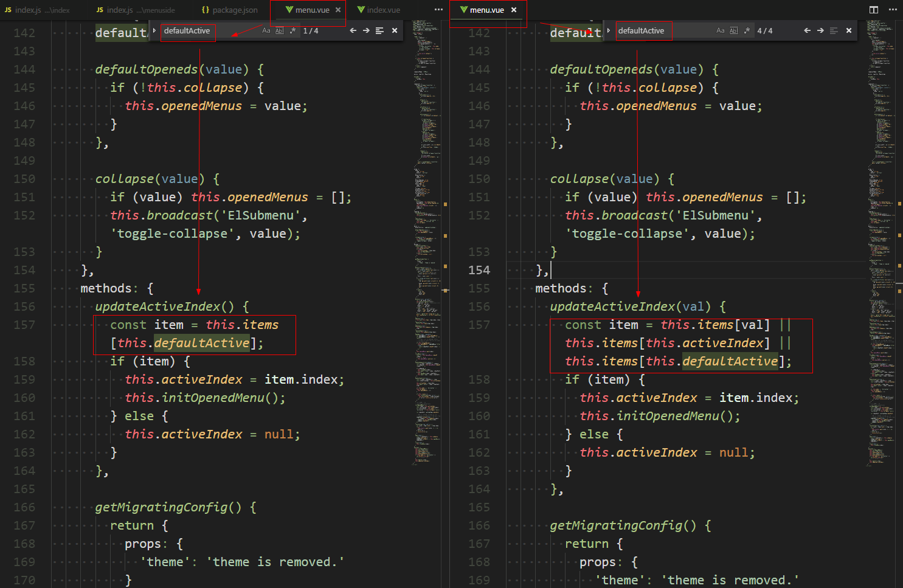Screen dimensions: 903x588
Task: Click left match count '1 / 4'
Action: click(311, 30)
